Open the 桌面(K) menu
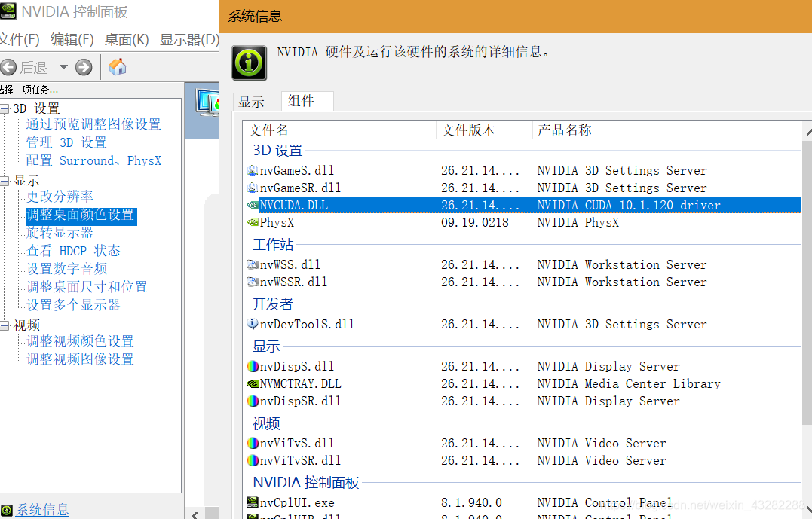Viewport: 812px width, 519px height. click(x=127, y=40)
